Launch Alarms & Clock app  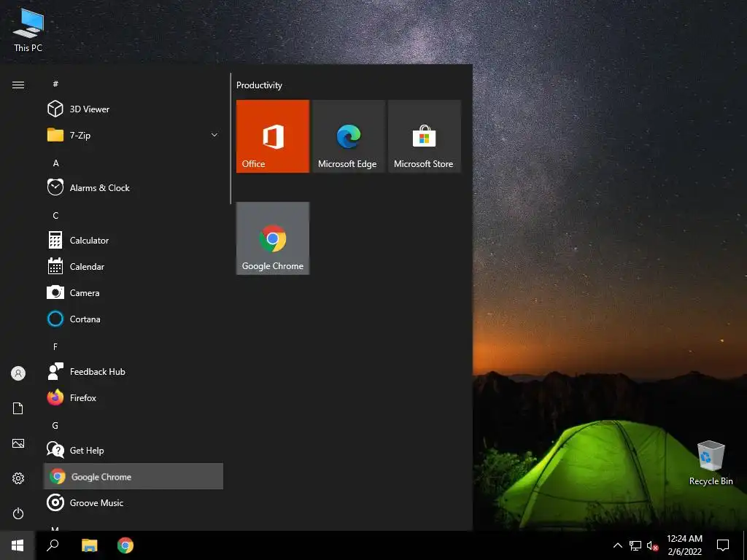pos(133,187)
